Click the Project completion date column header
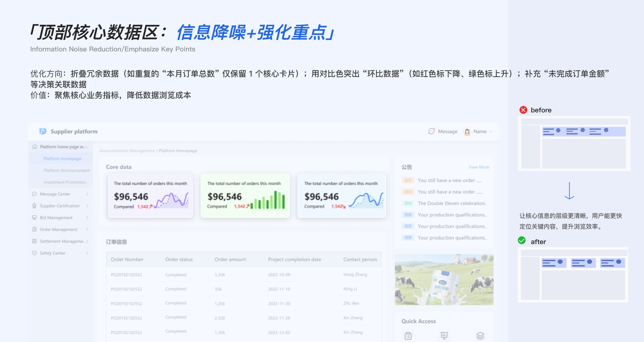This screenshot has width=644, height=342. (x=294, y=259)
